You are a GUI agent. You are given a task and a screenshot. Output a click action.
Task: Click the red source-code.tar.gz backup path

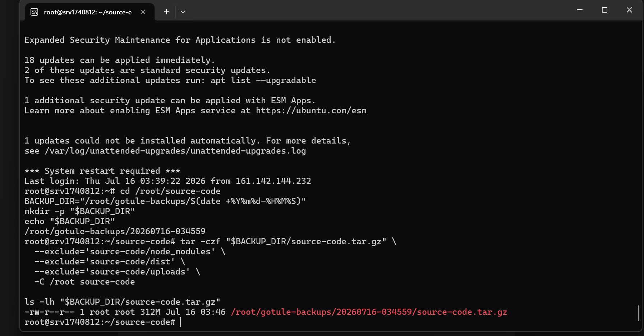coord(369,312)
